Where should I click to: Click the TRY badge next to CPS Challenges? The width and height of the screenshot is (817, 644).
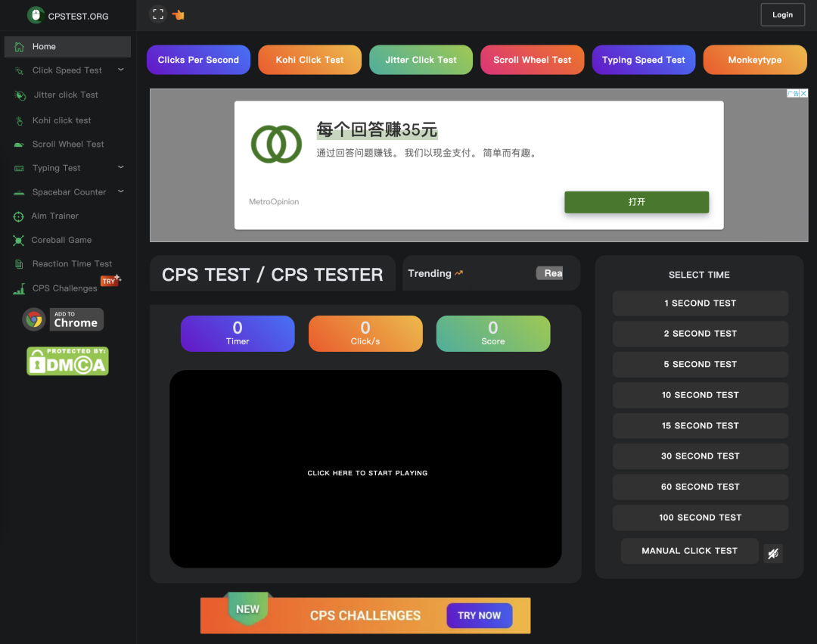coord(110,280)
